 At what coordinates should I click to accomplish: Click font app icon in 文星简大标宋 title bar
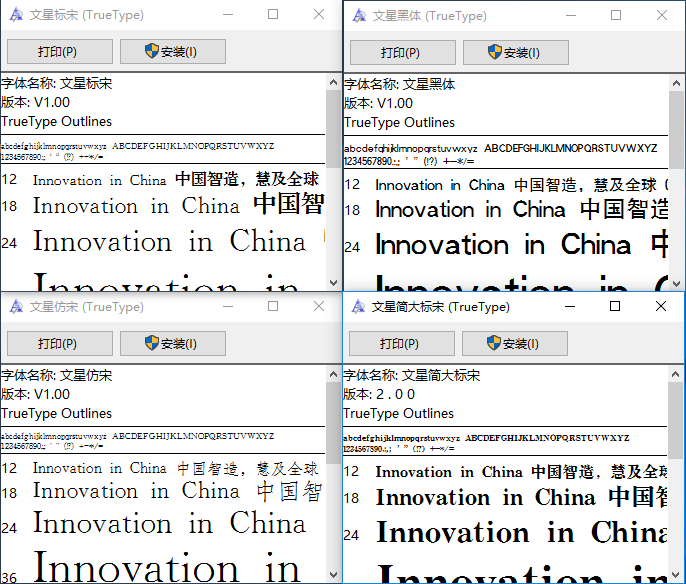[358, 307]
